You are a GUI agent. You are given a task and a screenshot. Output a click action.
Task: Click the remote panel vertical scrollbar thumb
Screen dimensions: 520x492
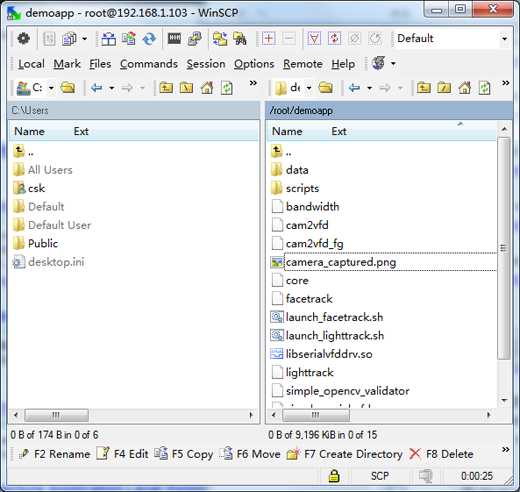tap(504, 248)
